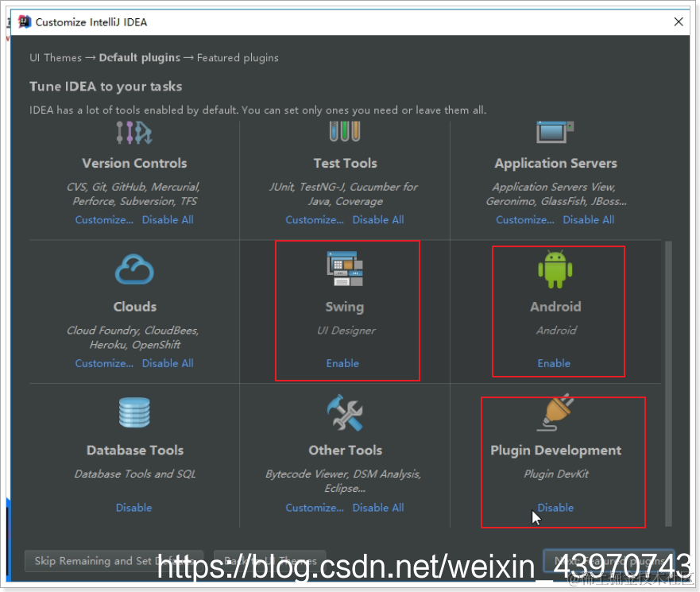Proceed with Next: Featured plugins button

(609, 561)
